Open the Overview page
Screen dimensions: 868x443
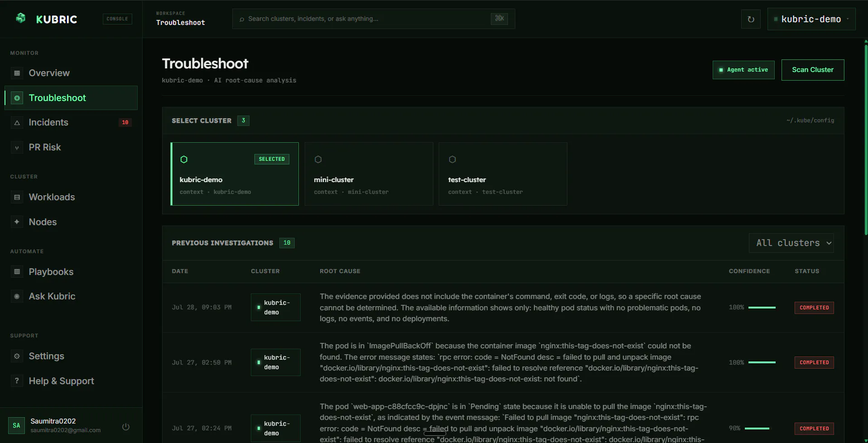click(x=71, y=73)
